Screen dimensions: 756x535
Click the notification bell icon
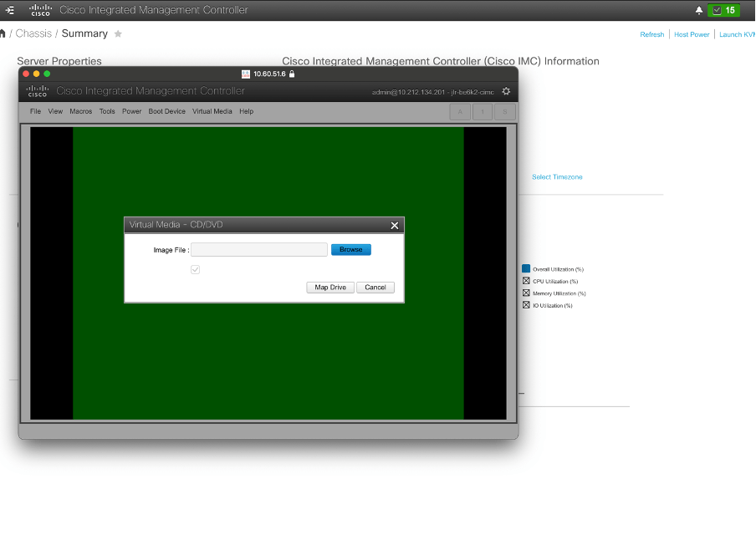pos(699,11)
